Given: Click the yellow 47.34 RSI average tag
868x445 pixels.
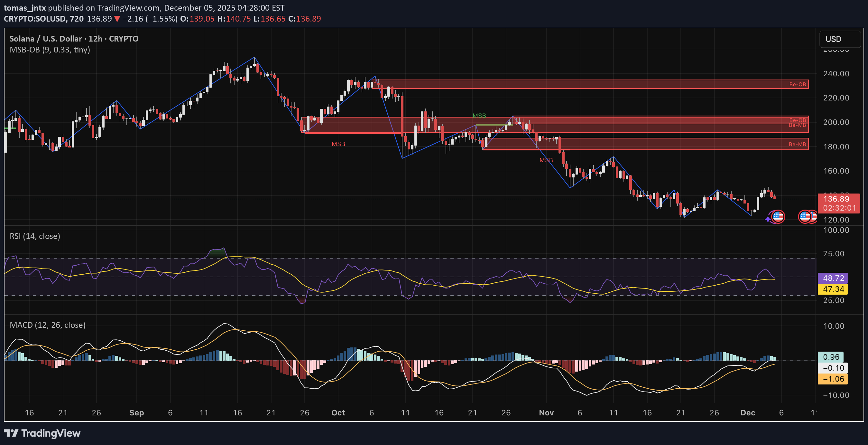Looking at the screenshot, I should (833, 289).
